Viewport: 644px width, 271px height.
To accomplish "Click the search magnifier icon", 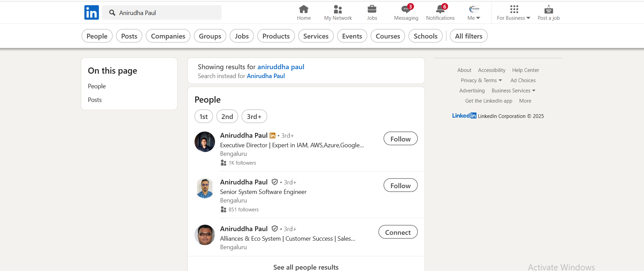I will point(112,13).
